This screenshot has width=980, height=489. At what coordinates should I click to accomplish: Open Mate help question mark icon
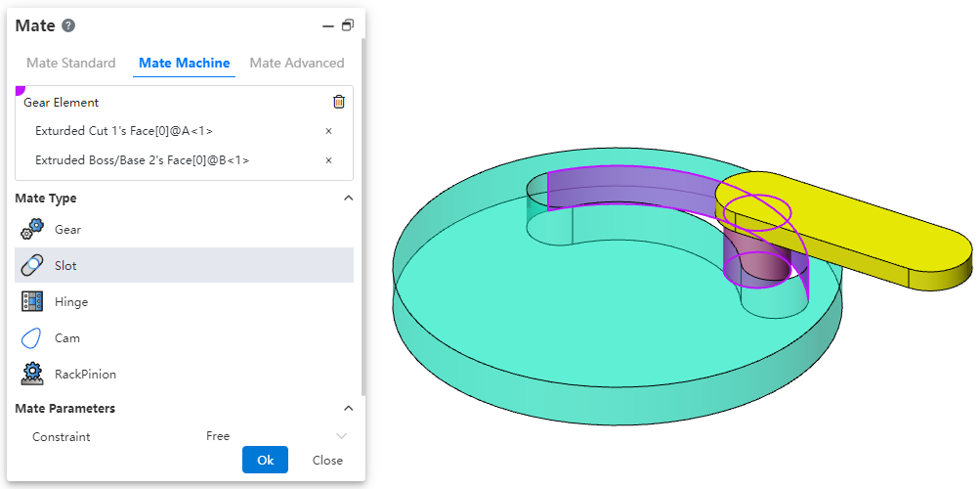click(68, 26)
